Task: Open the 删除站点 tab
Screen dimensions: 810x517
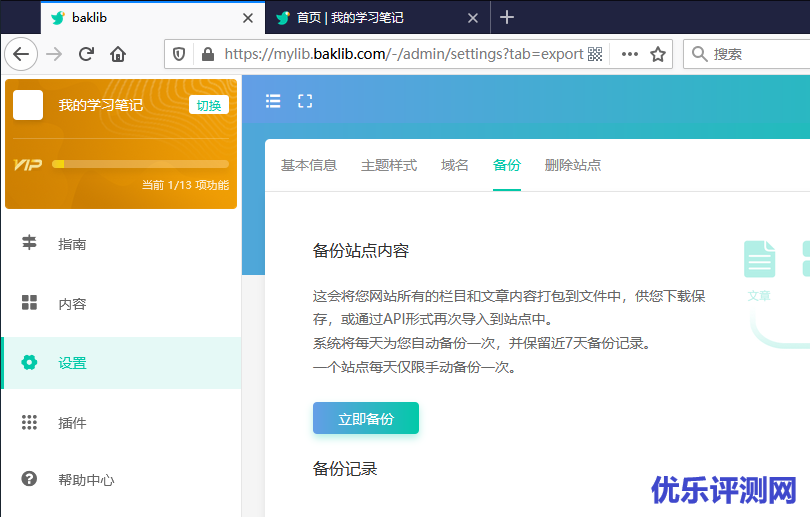Action: [573, 165]
